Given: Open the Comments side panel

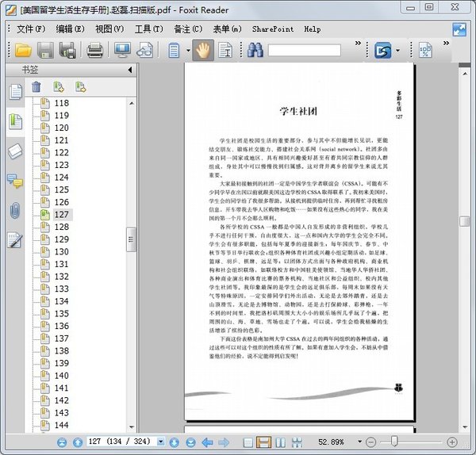Looking at the screenshot, I should point(15,181).
